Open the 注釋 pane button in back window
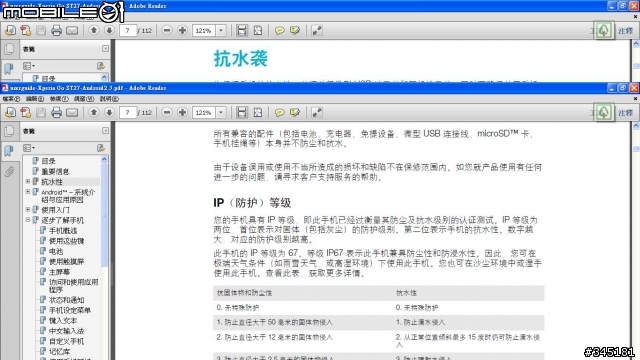 tap(625, 31)
